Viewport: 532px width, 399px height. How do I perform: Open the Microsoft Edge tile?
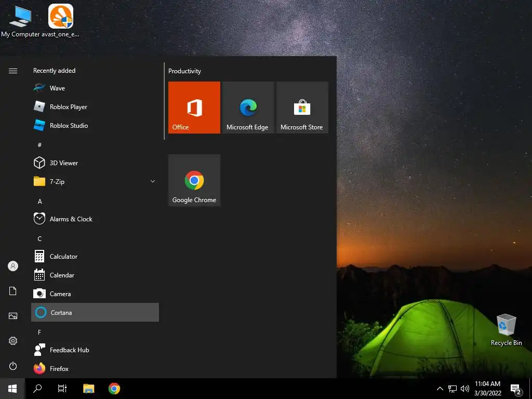tap(248, 108)
